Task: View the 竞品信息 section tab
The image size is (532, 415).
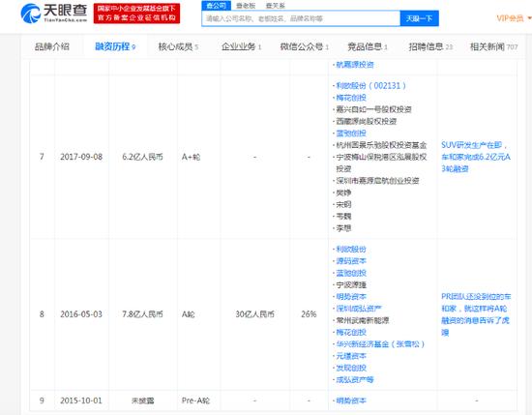Action: coord(368,46)
